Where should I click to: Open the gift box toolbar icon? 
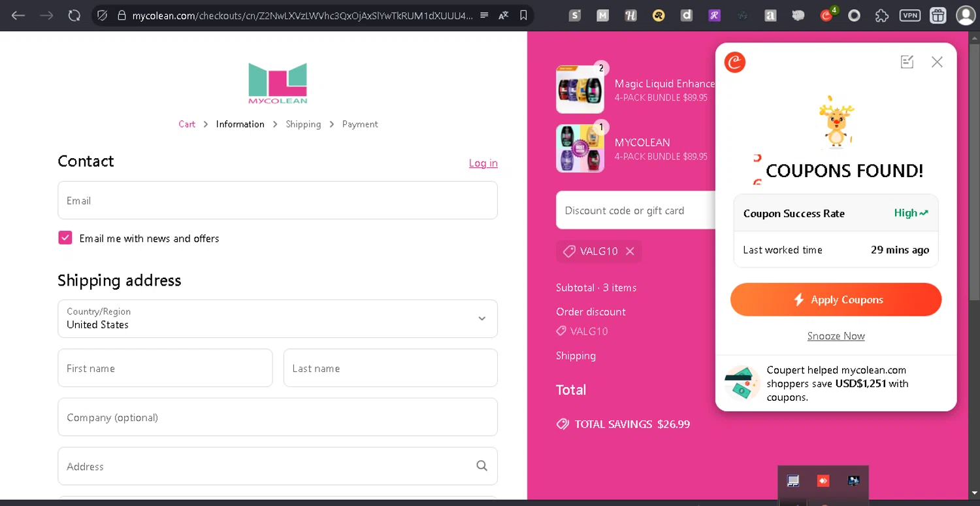[938, 15]
